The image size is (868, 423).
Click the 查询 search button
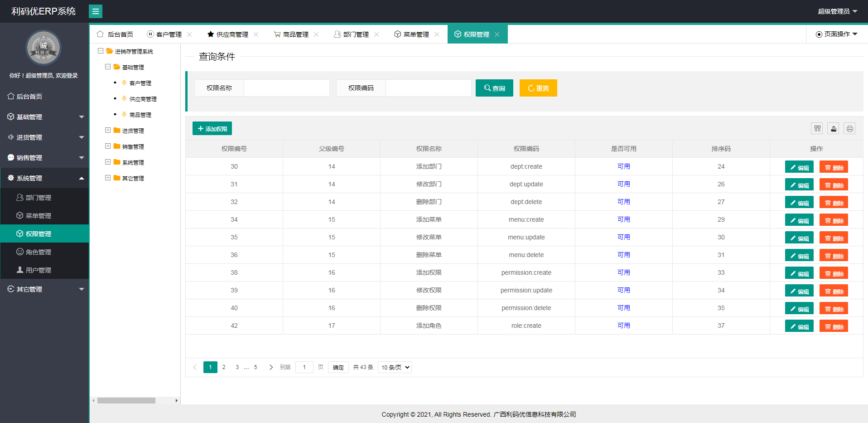tap(494, 88)
